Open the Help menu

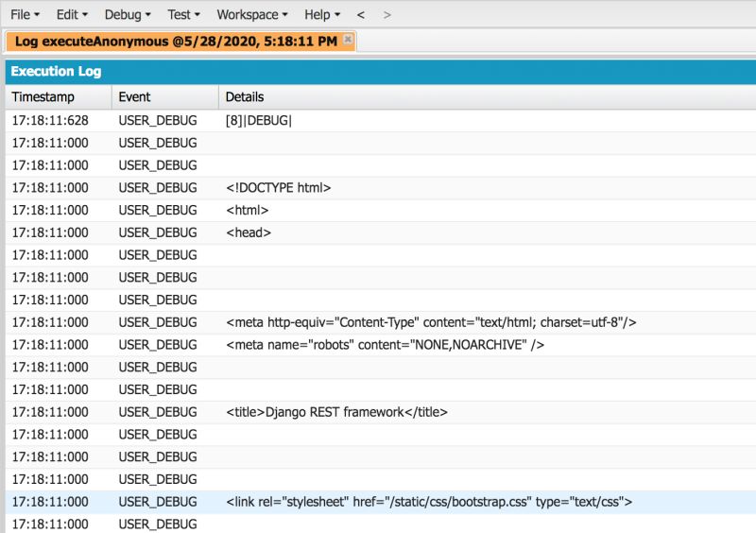[x=322, y=14]
